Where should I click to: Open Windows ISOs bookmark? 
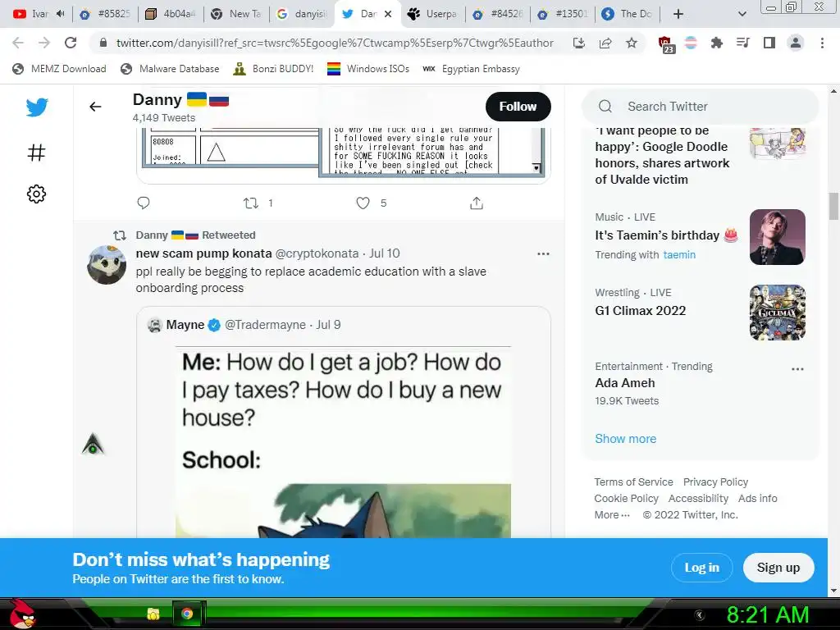368,69
